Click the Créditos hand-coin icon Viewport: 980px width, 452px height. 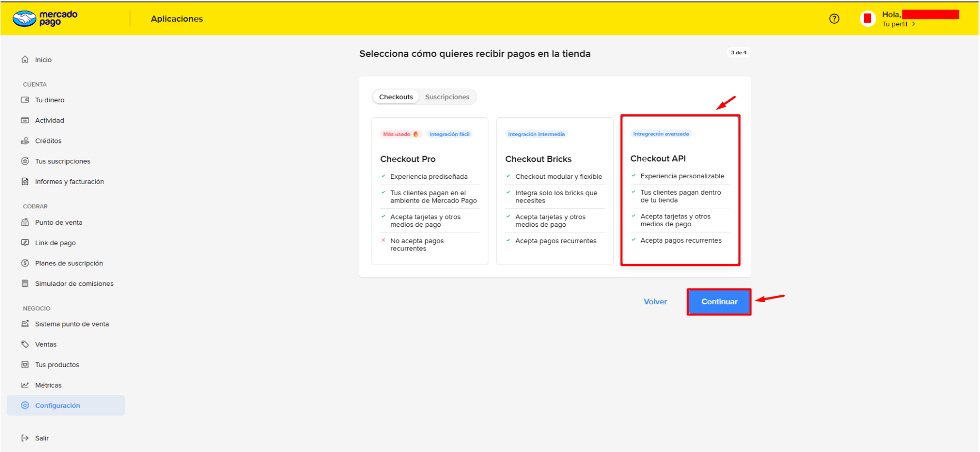tap(25, 141)
